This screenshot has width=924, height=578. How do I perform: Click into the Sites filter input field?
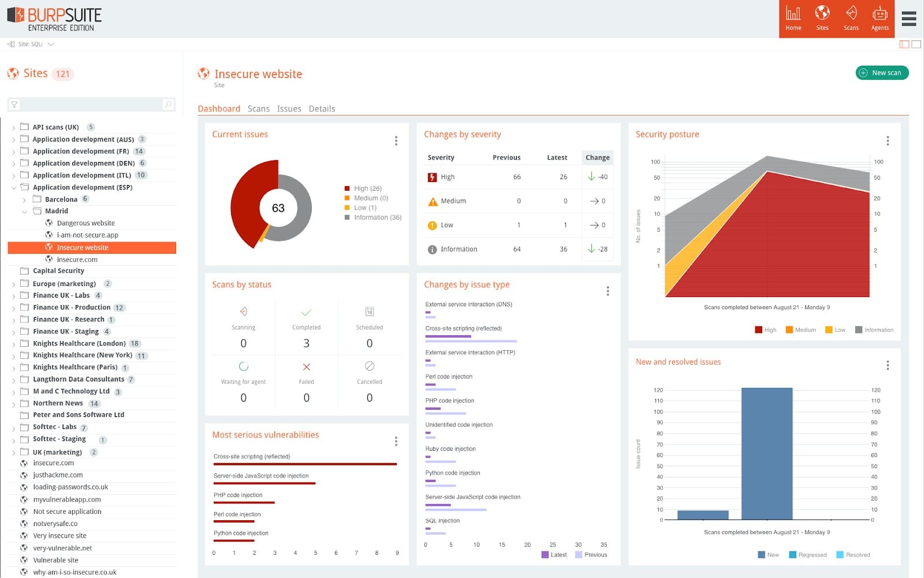pyautogui.click(x=91, y=105)
